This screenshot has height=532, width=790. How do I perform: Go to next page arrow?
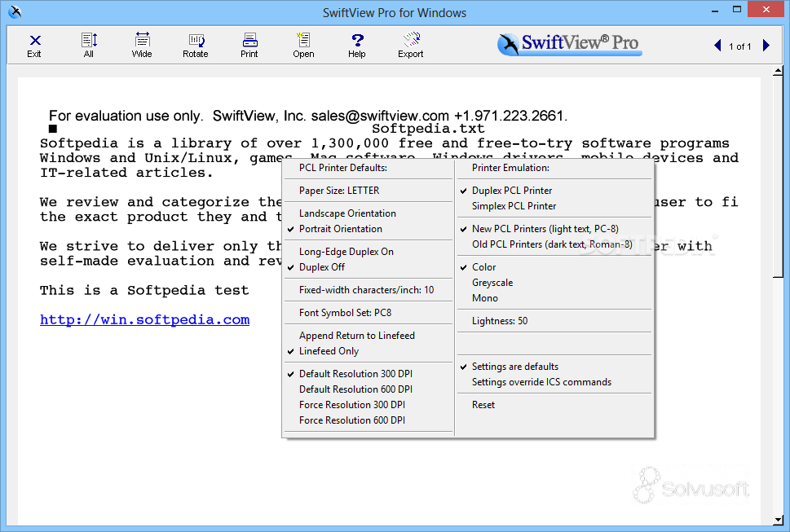point(766,46)
